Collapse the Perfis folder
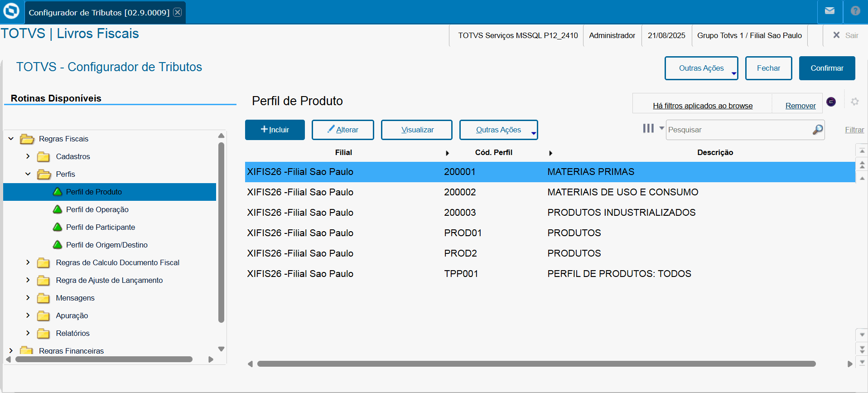Viewport: 868px width, 393px height. tap(28, 174)
